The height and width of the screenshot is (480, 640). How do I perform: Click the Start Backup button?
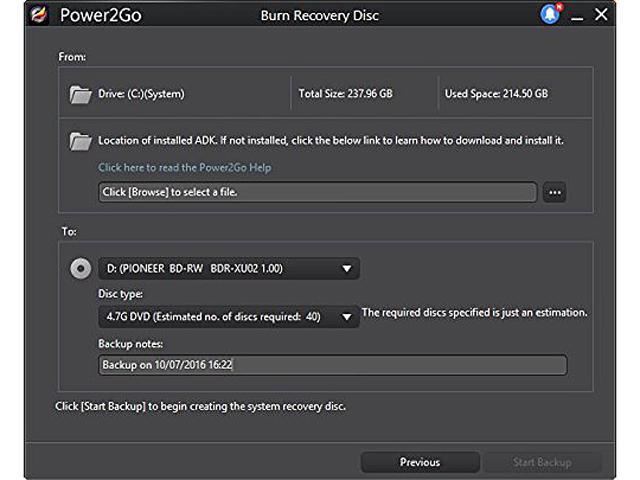pos(541,462)
